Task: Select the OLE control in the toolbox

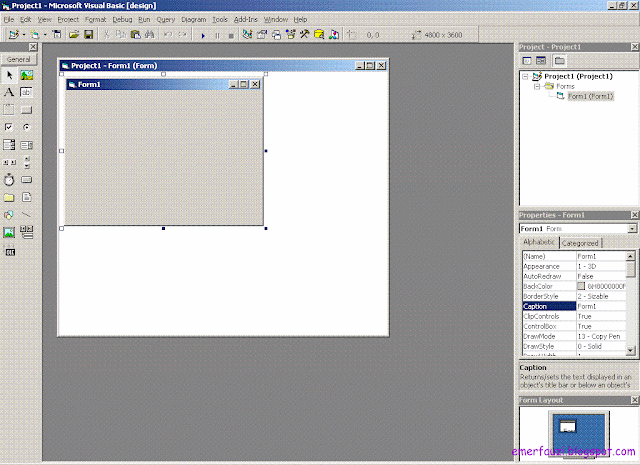Action: tap(9, 251)
